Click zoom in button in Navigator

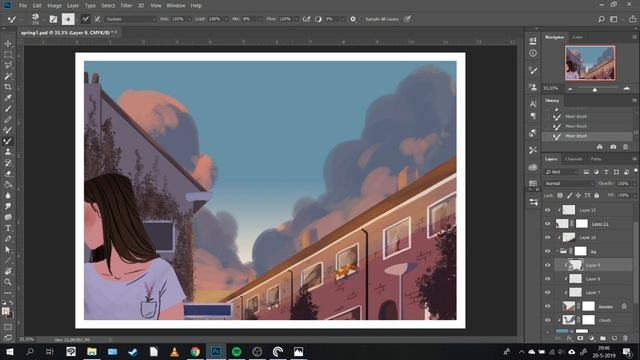[x=627, y=89]
